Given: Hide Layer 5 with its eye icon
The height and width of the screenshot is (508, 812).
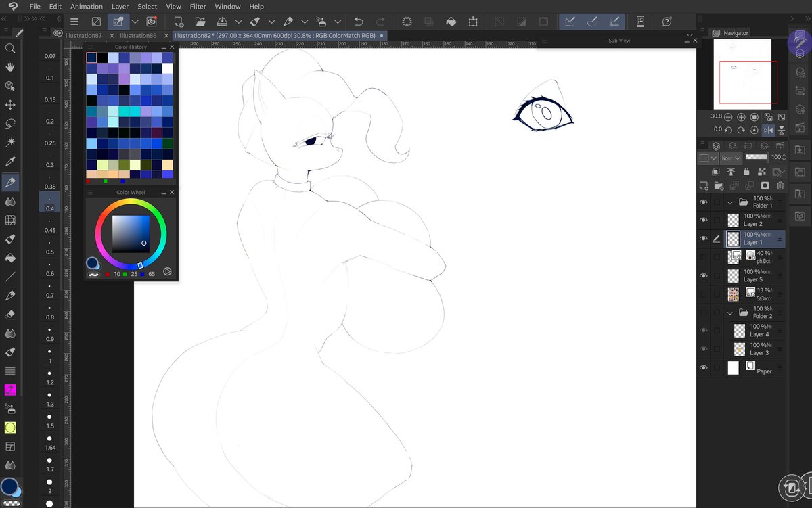Looking at the screenshot, I should point(704,275).
